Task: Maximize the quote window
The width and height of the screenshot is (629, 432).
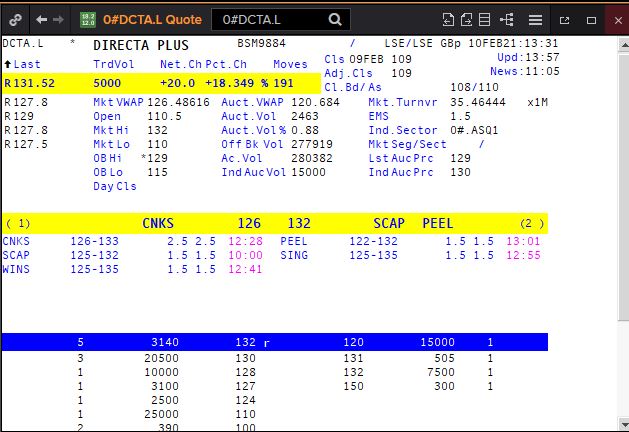Action: click(591, 20)
